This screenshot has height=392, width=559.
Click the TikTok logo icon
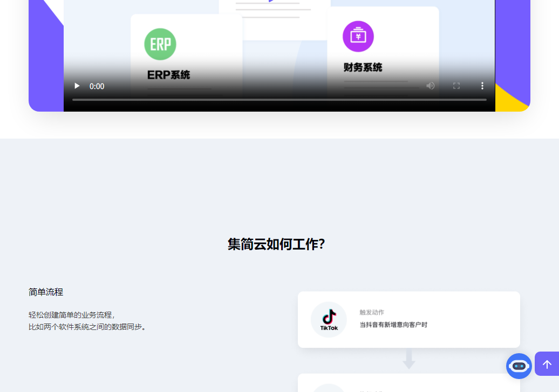[329, 320]
